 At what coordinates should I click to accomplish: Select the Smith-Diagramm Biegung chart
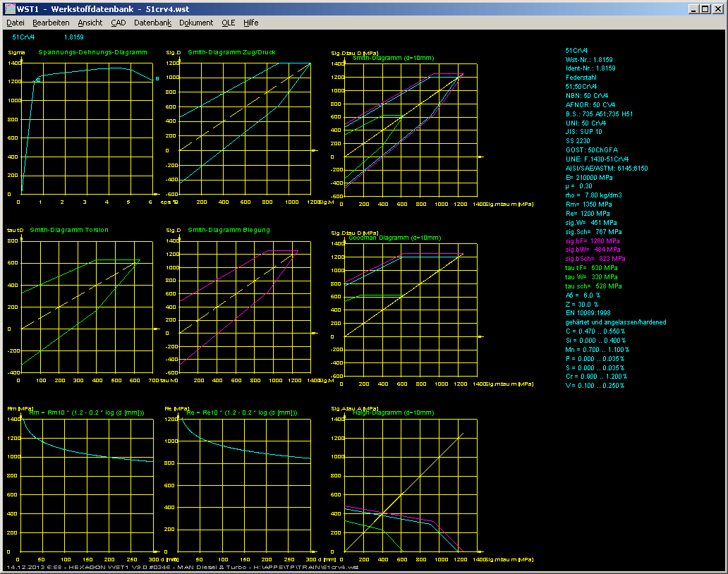pyautogui.click(x=245, y=307)
